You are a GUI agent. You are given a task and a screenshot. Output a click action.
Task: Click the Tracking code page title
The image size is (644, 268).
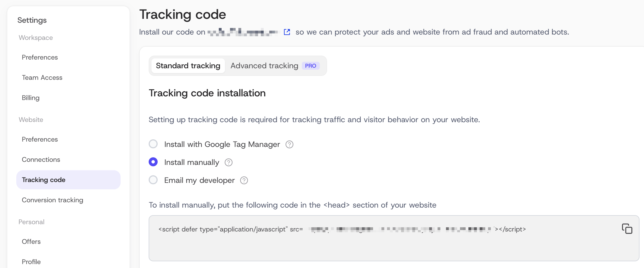pyautogui.click(x=183, y=14)
